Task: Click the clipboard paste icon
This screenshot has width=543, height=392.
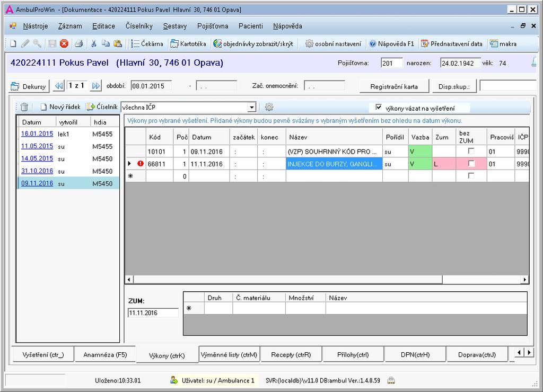Action: coord(118,43)
